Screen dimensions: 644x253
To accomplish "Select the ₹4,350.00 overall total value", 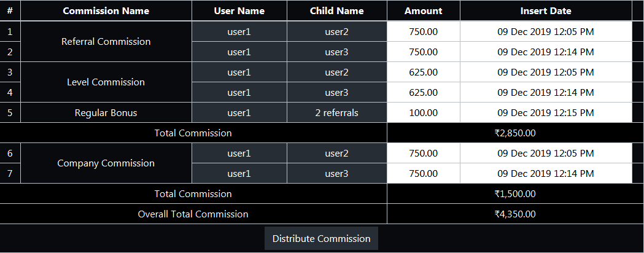I will [x=515, y=214].
